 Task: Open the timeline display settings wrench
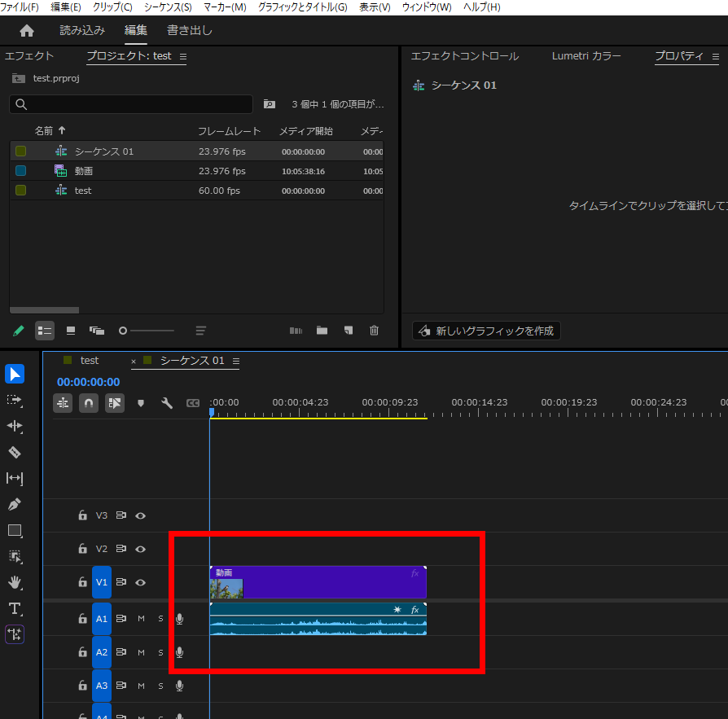coord(167,403)
